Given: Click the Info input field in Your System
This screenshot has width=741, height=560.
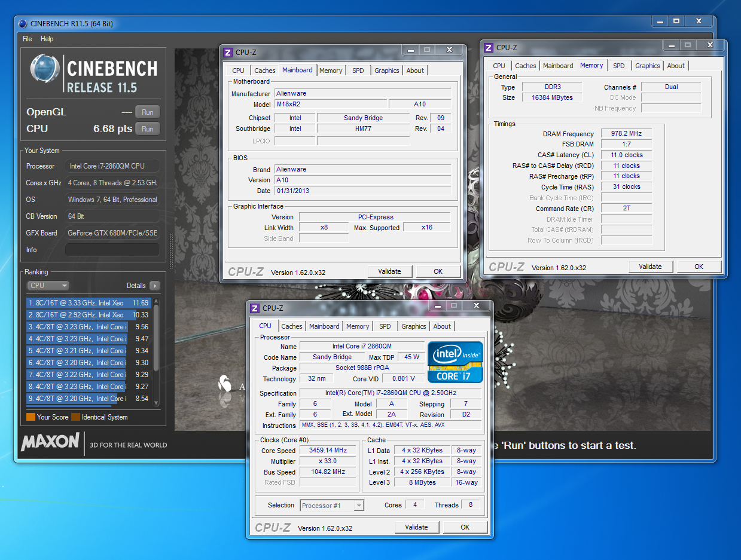Looking at the screenshot, I should (x=112, y=250).
